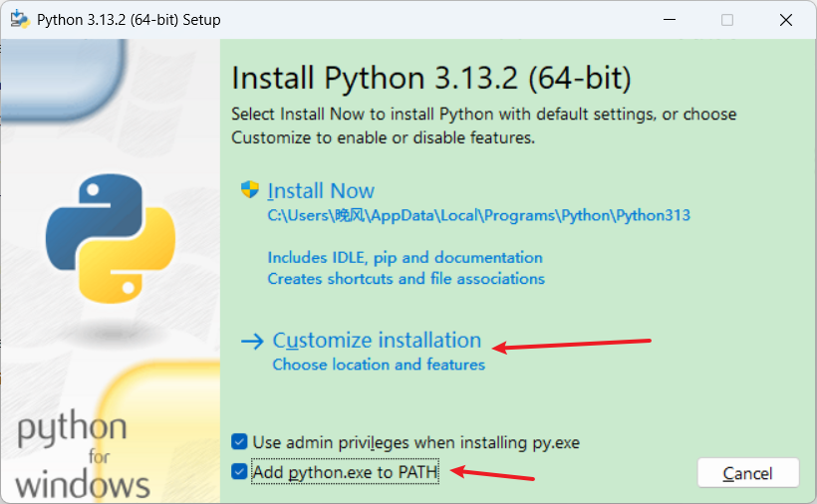Click the UAC shield icon beside Install Now
This screenshot has width=817, height=504.
click(x=250, y=189)
